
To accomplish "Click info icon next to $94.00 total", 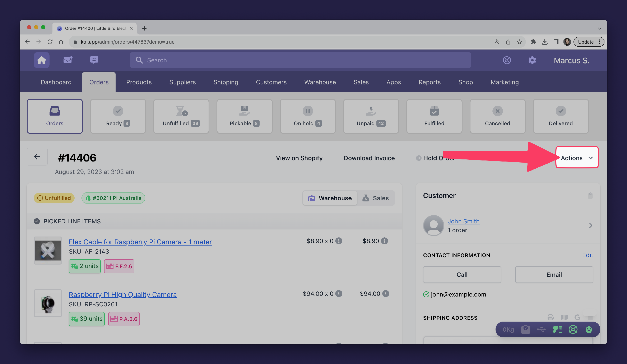I will 385,294.
